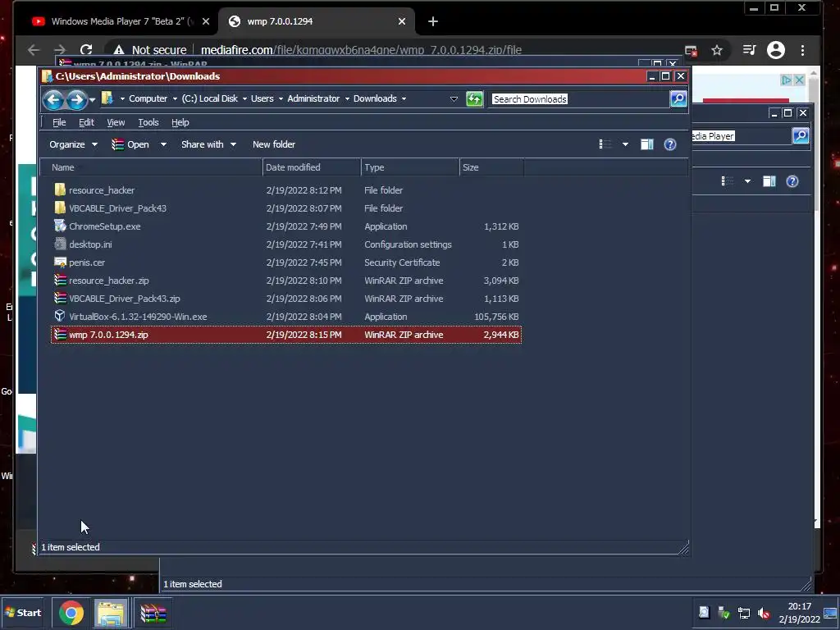This screenshot has height=630, width=840.
Task: Open the File menu
Action: click(x=59, y=122)
